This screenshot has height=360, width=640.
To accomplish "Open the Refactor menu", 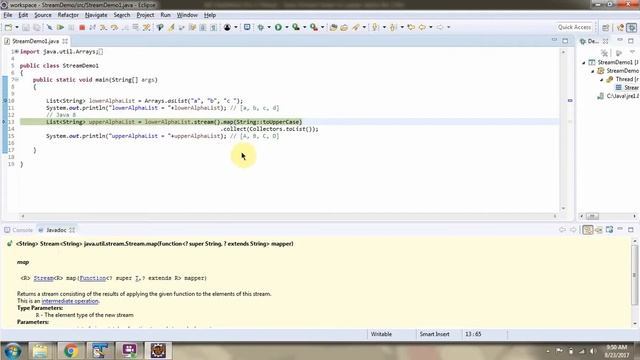I will click(68, 15).
